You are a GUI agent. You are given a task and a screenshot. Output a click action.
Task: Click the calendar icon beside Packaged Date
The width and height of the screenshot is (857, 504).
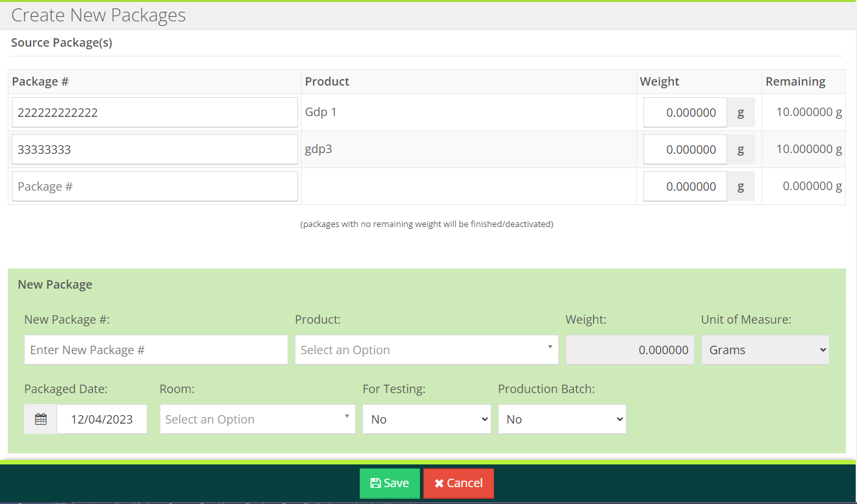41,419
